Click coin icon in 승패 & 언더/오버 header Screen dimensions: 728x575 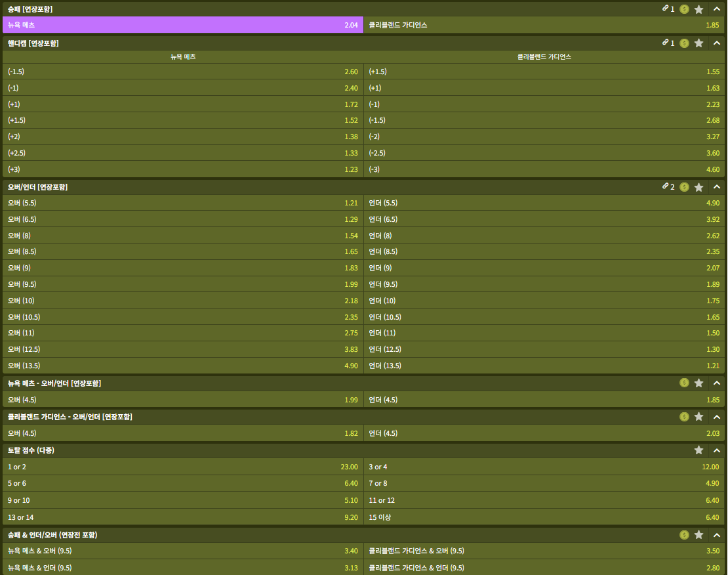pyautogui.click(x=684, y=535)
